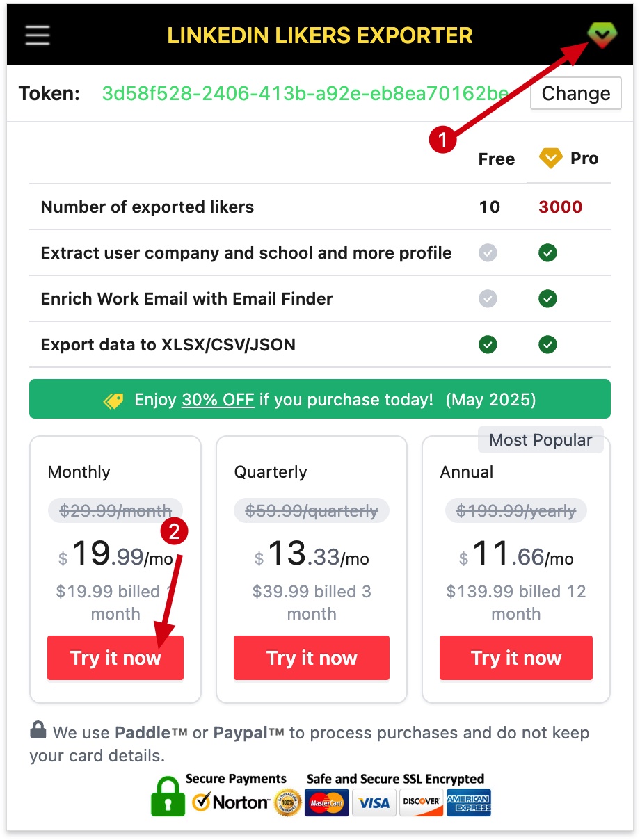Click the Most Popular label on Annual plan
Screen dimensions: 640x840
pyautogui.click(x=541, y=439)
